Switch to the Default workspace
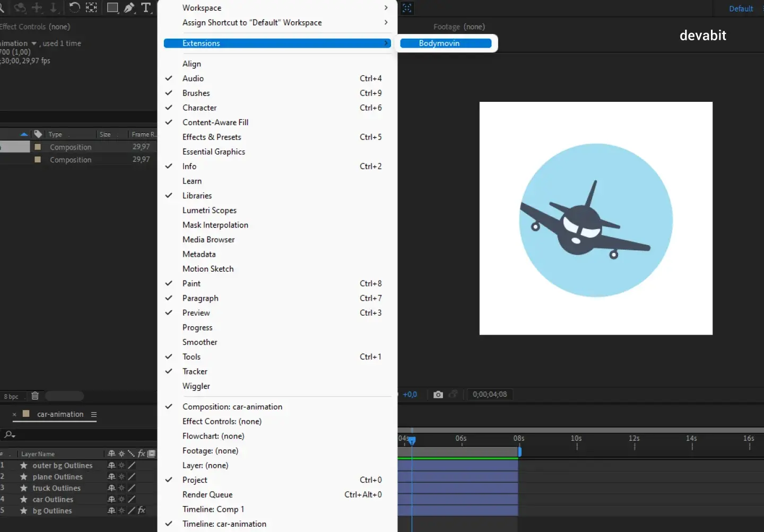The width and height of the screenshot is (764, 532). pos(741,8)
